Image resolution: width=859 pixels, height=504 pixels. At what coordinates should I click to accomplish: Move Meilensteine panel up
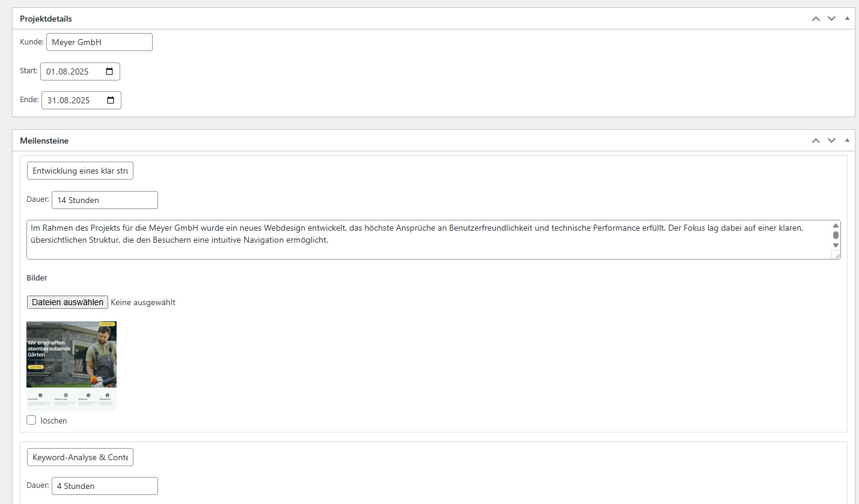click(816, 141)
